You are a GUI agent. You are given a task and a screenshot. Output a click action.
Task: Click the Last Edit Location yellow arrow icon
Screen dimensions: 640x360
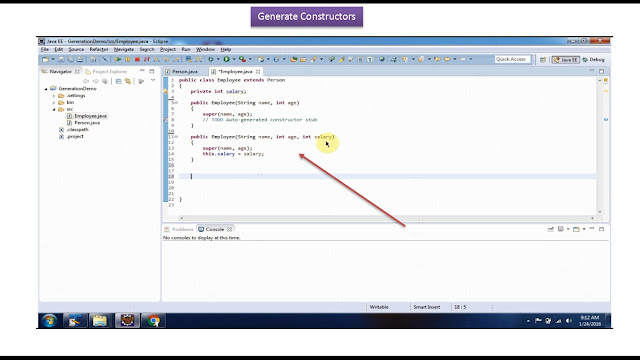[438, 60]
